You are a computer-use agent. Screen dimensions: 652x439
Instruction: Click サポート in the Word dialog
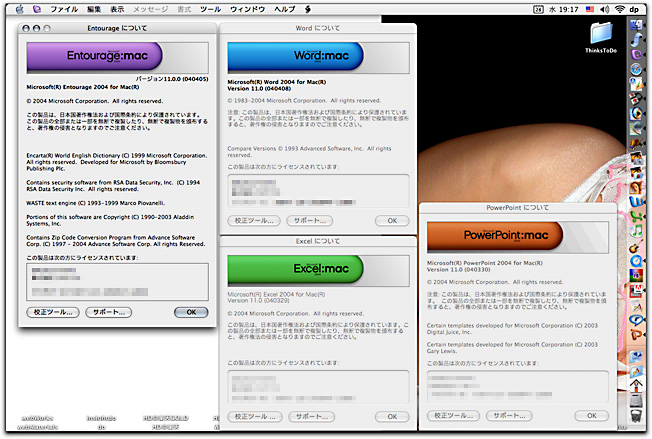click(308, 220)
